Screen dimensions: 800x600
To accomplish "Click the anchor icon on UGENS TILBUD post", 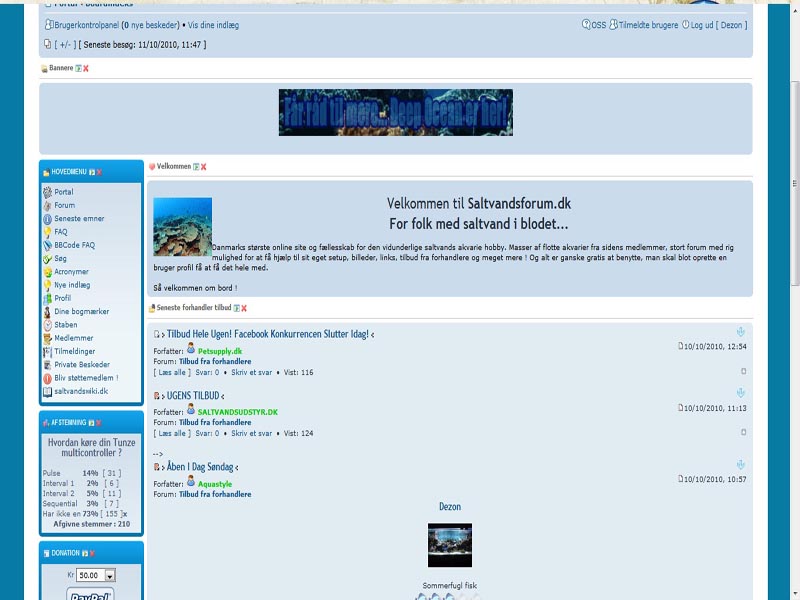I will tap(741, 394).
